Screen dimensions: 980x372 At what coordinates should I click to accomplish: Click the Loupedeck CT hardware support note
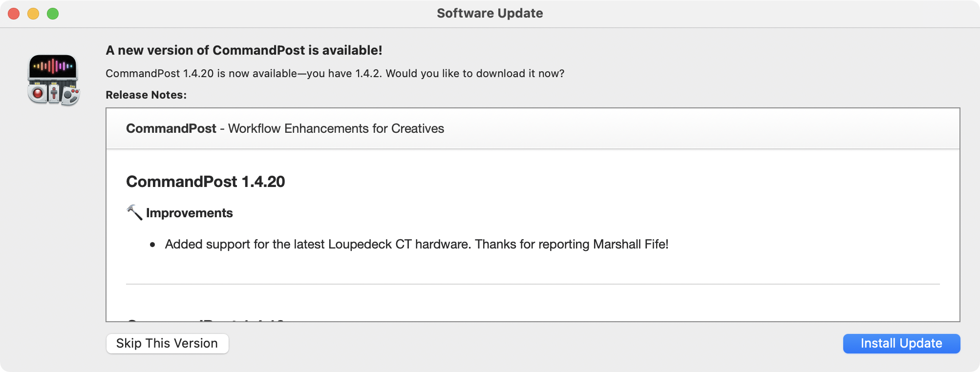tap(318, 244)
